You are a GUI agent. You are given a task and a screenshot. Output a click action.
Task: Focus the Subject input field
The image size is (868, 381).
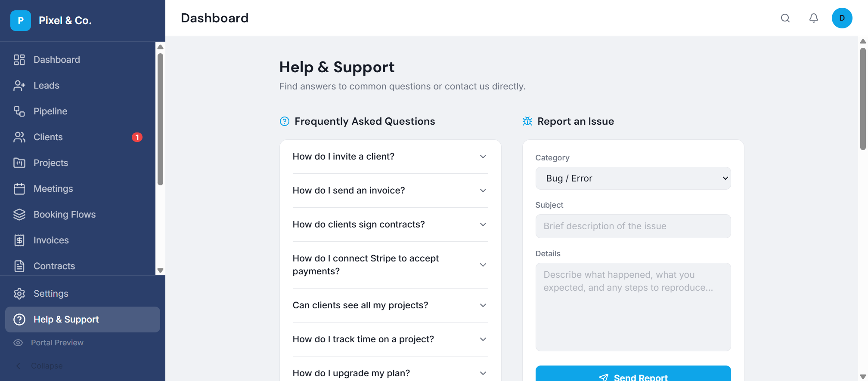(633, 226)
